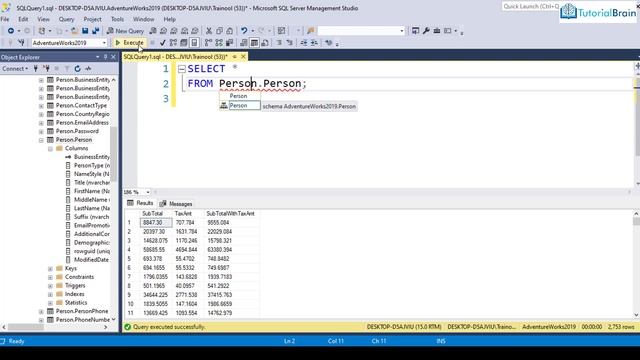
Task: Expand the Indexes folder
Action: [x=50, y=294]
